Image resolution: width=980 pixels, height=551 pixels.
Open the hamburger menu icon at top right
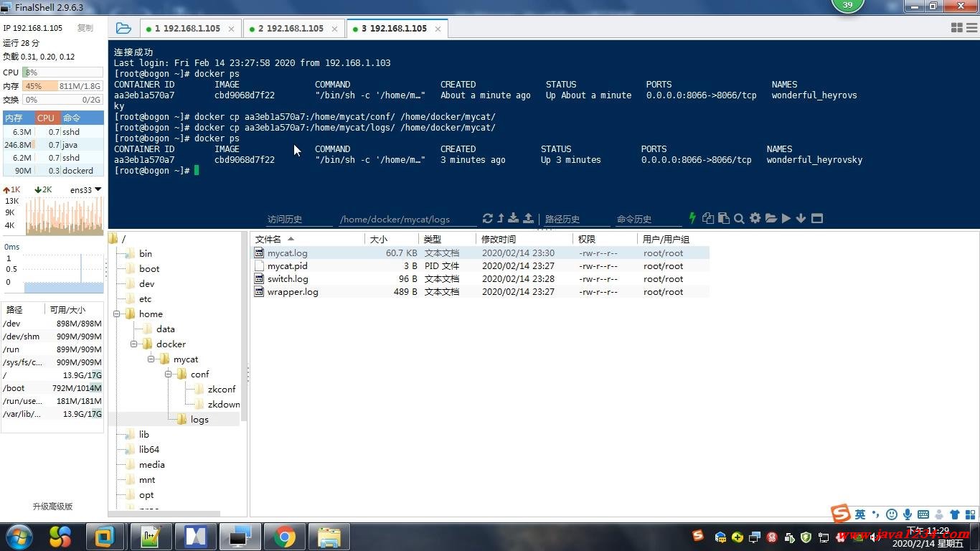(972, 27)
